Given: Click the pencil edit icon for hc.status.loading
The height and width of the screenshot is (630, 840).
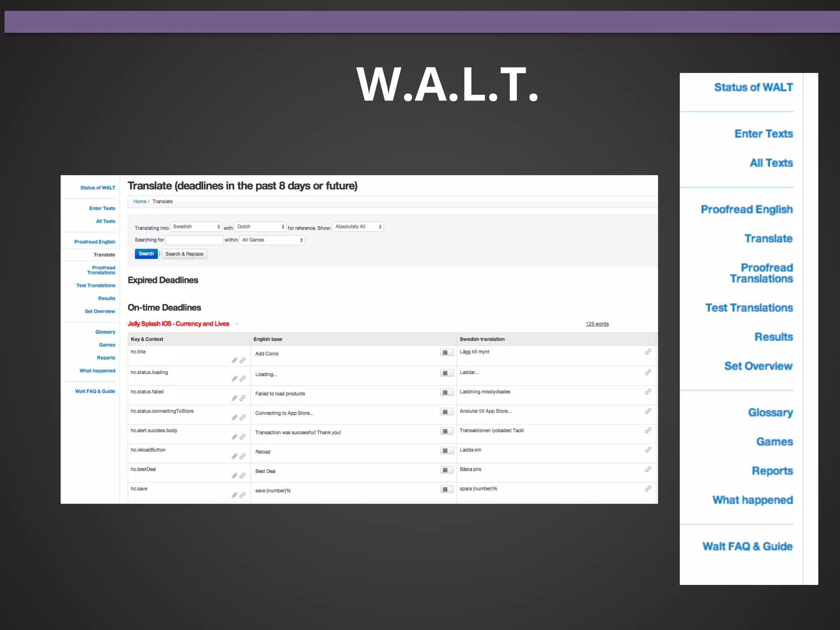Looking at the screenshot, I should click(x=234, y=379).
